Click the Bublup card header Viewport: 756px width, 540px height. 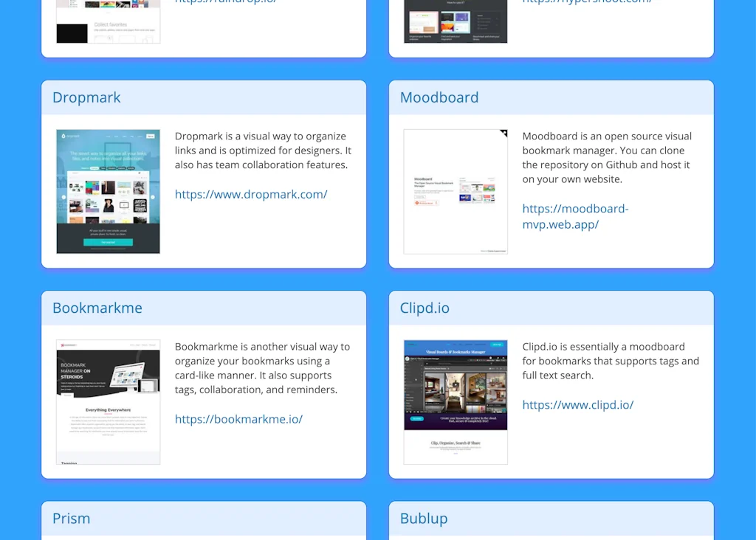(423, 518)
